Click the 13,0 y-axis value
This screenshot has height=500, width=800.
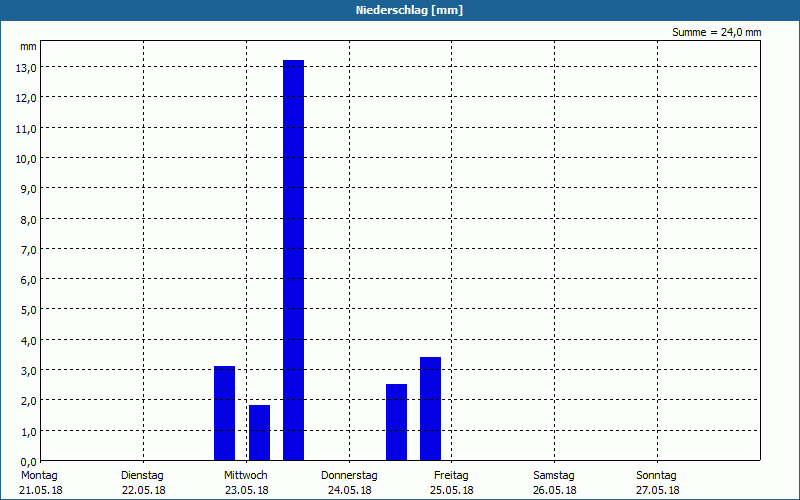(26, 68)
